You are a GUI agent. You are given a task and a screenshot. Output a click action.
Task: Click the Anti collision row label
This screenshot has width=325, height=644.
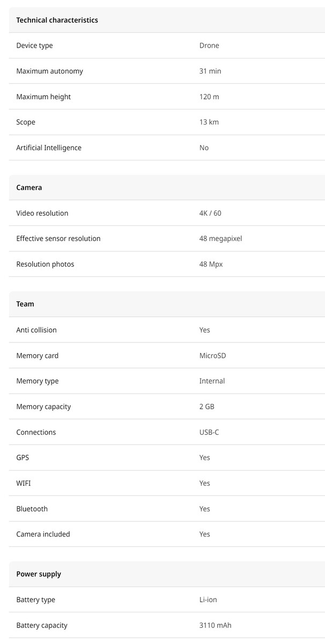pos(36,330)
